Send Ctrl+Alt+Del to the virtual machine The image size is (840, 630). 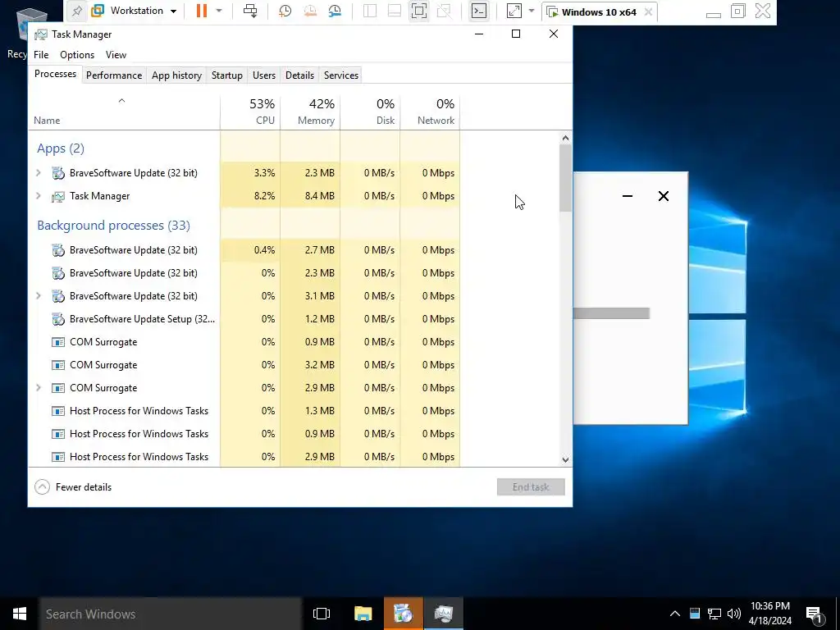(250, 11)
